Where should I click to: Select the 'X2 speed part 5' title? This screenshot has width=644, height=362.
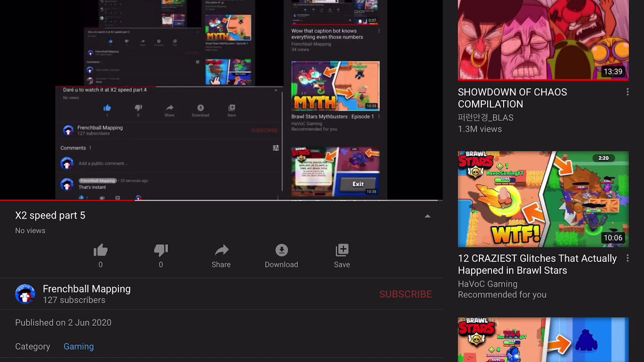click(50, 216)
